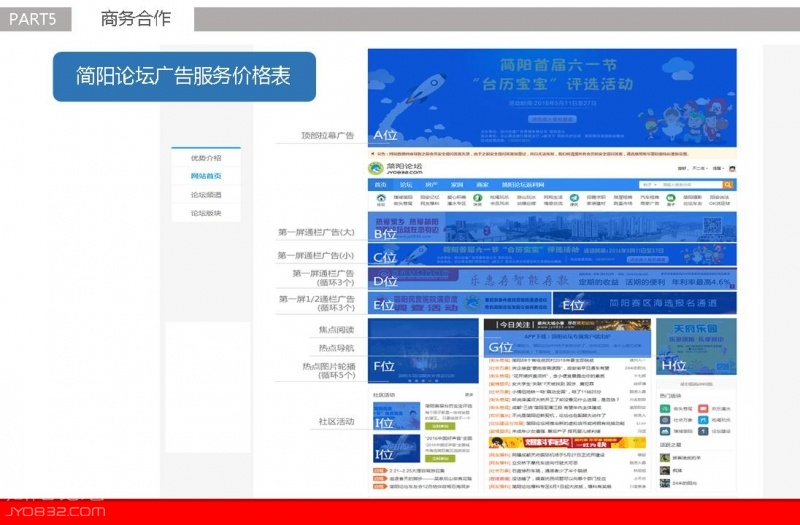Click the 简阳论坛 site logo

tap(395, 168)
